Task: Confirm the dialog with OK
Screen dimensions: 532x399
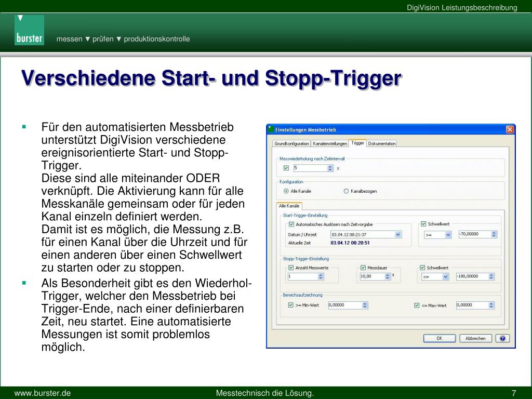Action: click(440, 338)
